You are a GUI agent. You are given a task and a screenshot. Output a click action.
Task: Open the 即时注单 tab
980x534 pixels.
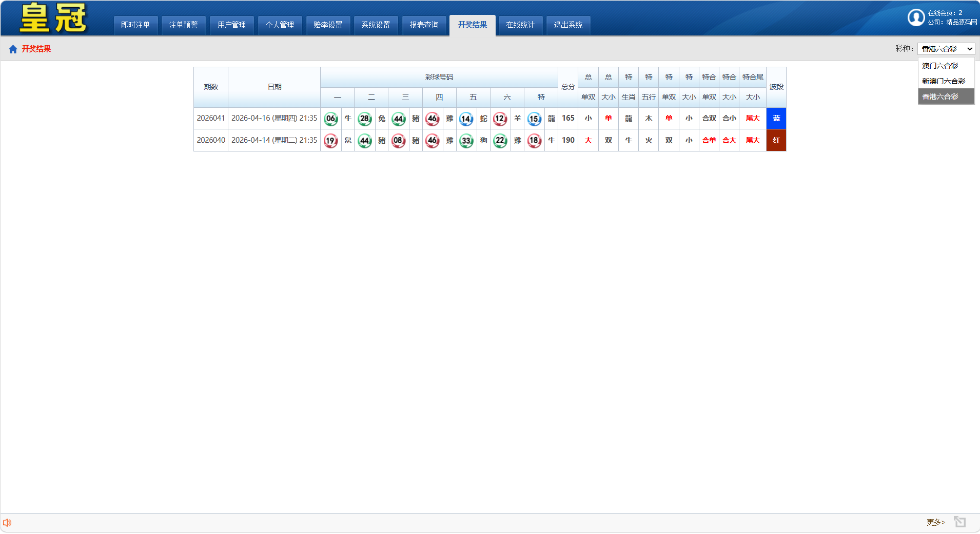[x=135, y=25]
